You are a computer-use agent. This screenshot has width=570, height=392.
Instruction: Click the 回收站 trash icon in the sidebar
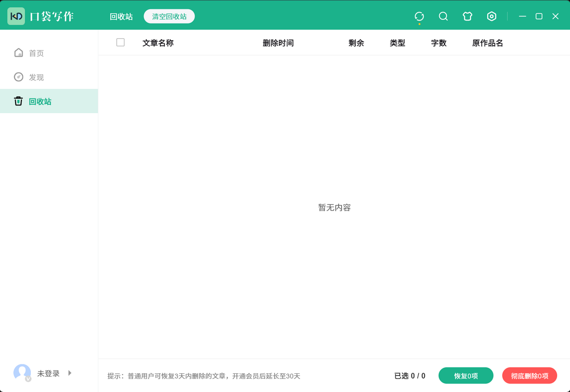(x=18, y=101)
